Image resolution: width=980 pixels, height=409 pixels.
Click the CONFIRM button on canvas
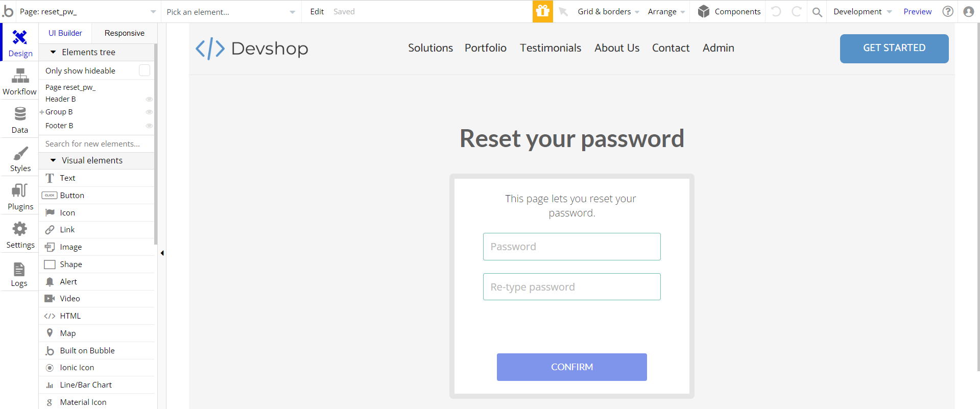click(571, 367)
